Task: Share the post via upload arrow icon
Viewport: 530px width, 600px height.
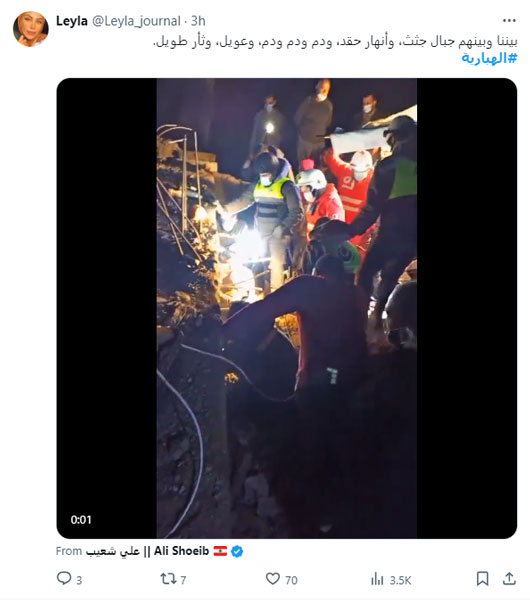Action: pyautogui.click(x=509, y=578)
